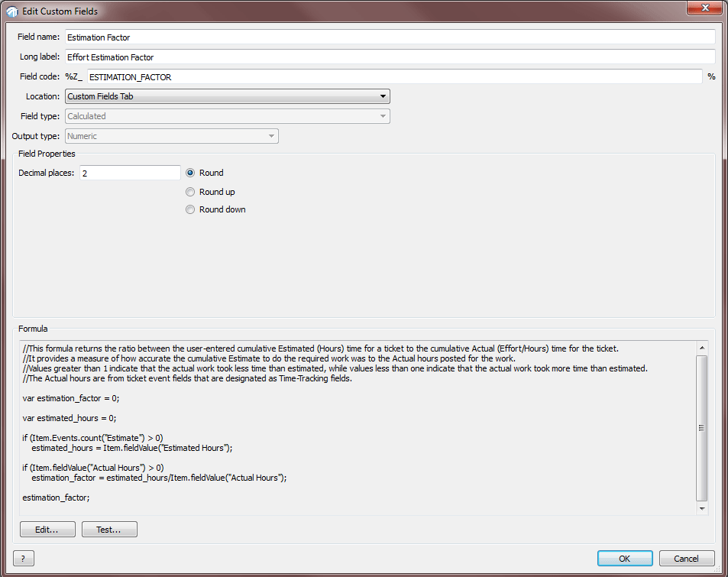Cancel the custom field edits
The width and height of the screenshot is (728, 577).
coord(687,559)
